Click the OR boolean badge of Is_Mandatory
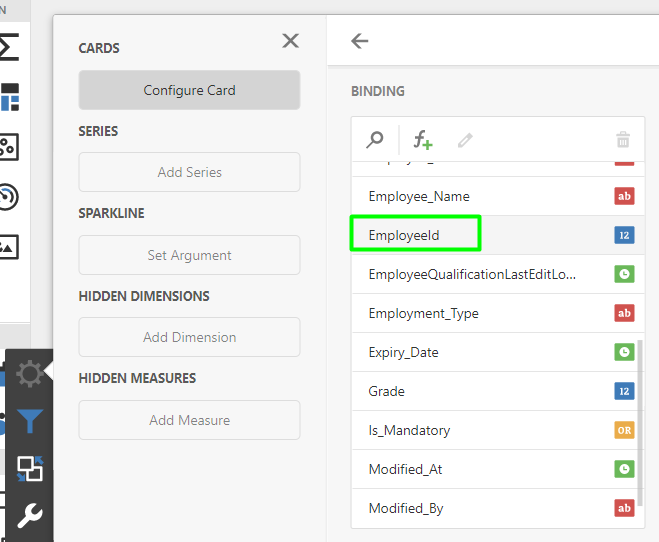The width and height of the screenshot is (659, 542). coord(624,430)
